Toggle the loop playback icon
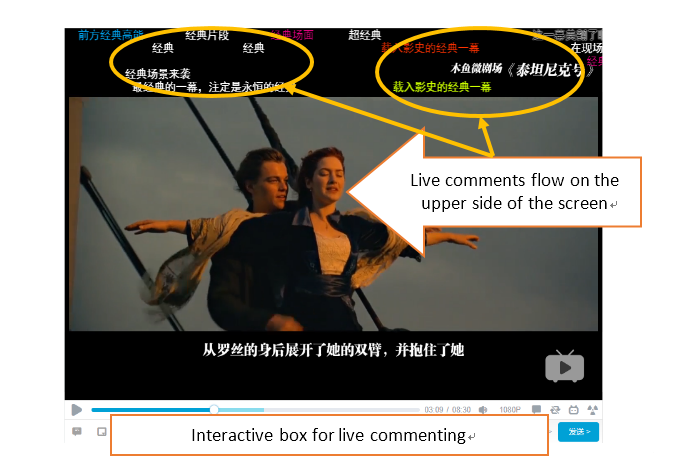Screen dimensions: 674x475 (x=555, y=410)
